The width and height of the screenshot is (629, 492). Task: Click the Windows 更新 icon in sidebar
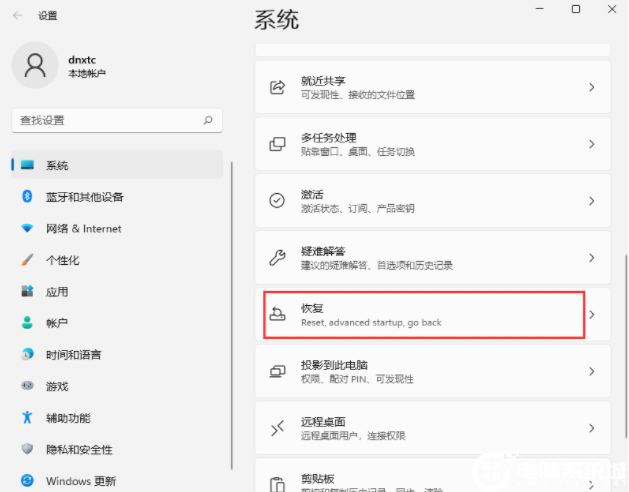pyautogui.click(x=27, y=481)
